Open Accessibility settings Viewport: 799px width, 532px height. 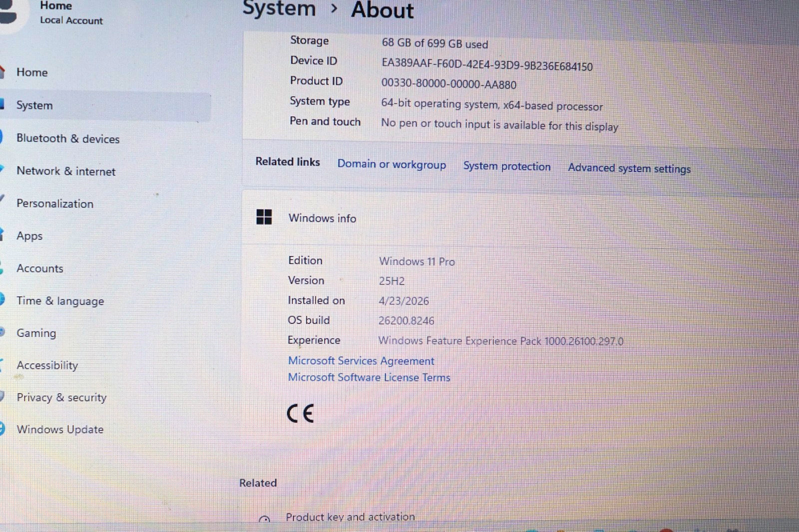coord(47,365)
